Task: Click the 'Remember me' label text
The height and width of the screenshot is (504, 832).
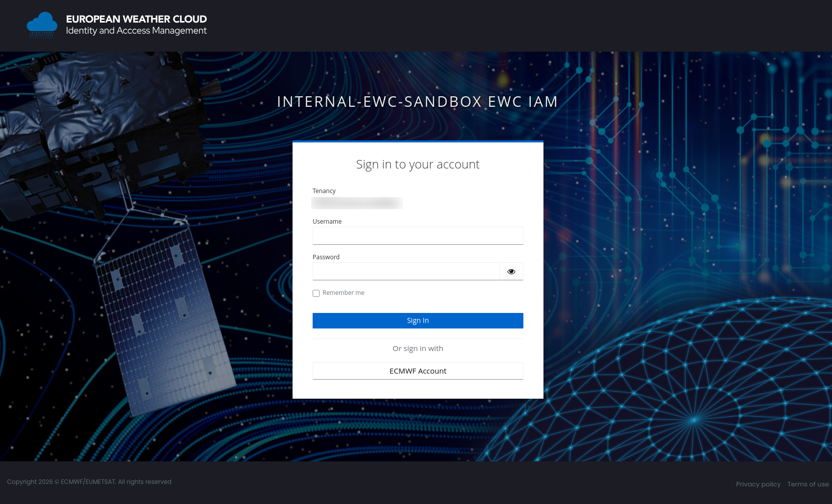Action: [x=343, y=293]
